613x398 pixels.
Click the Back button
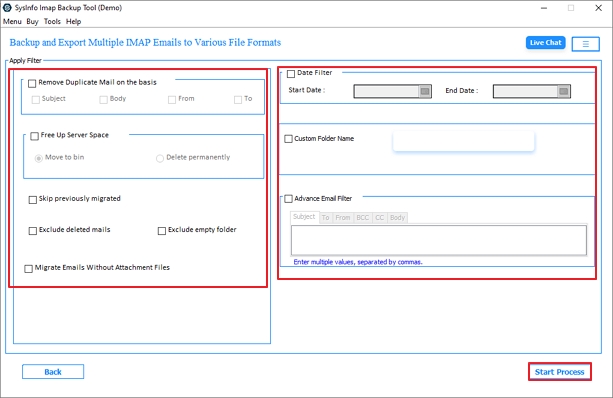53,372
